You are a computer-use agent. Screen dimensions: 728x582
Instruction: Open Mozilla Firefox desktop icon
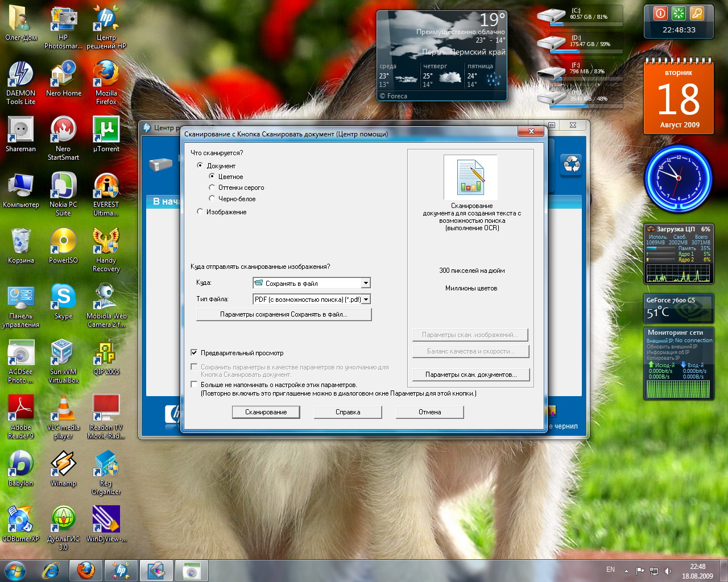coord(106,84)
